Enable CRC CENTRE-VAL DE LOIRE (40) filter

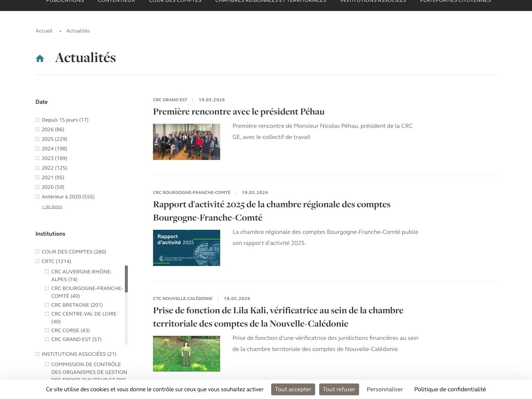click(x=47, y=314)
